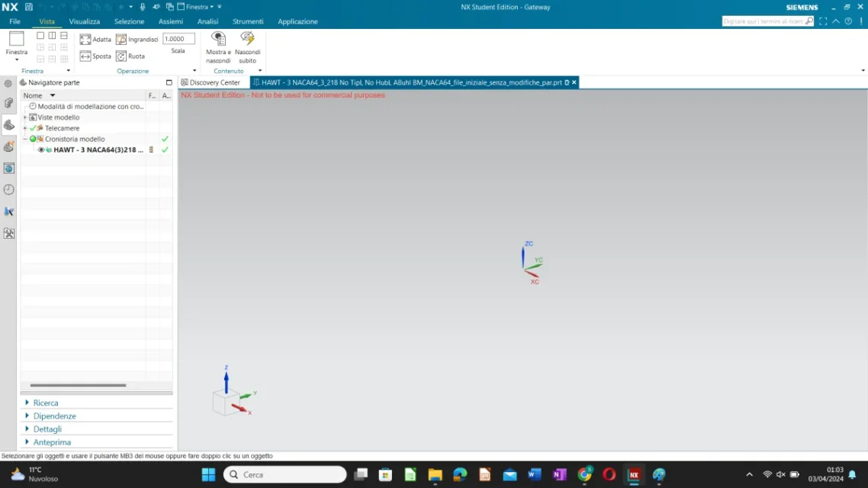Select the Adatta fit view tool
The image size is (868, 488).
(95, 39)
